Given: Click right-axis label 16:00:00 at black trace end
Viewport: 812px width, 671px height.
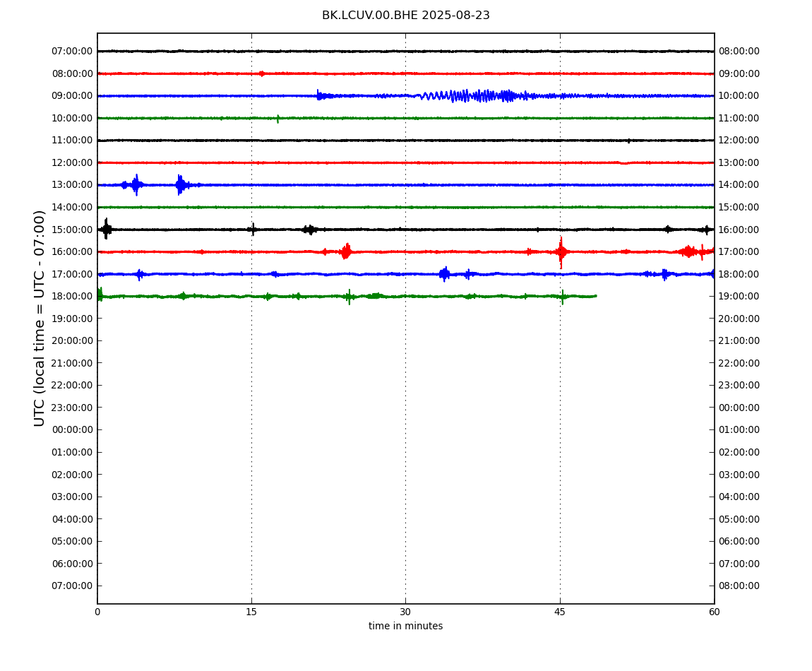Looking at the screenshot, I should [x=739, y=230].
